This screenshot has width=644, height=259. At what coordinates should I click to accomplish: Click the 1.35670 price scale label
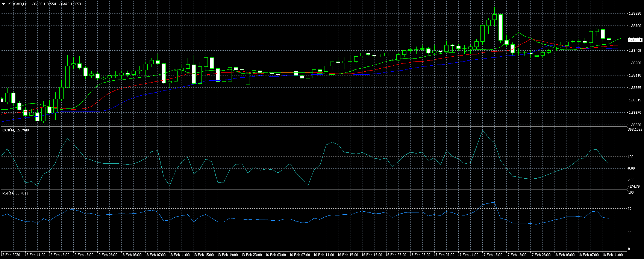635,112
